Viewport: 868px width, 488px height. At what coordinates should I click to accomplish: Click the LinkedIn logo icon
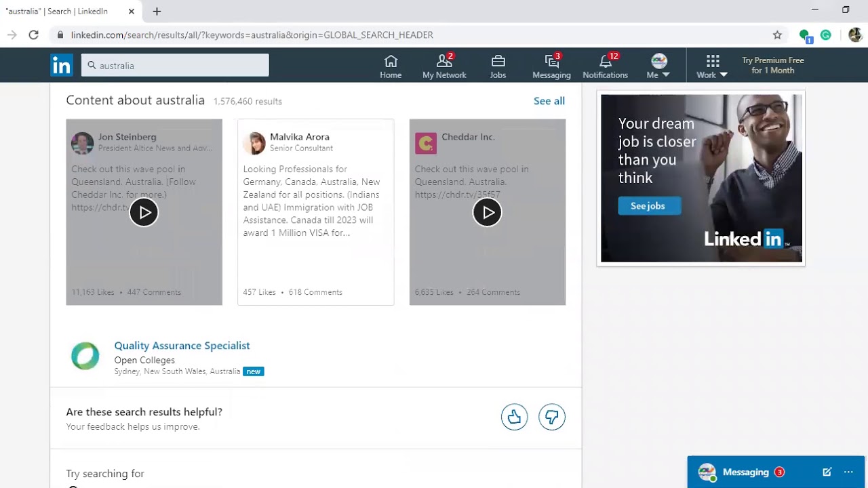pyautogui.click(x=61, y=65)
